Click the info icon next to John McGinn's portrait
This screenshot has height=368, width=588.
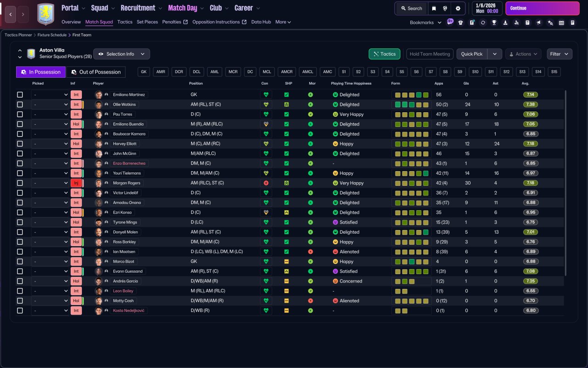pyautogui.click(x=107, y=154)
